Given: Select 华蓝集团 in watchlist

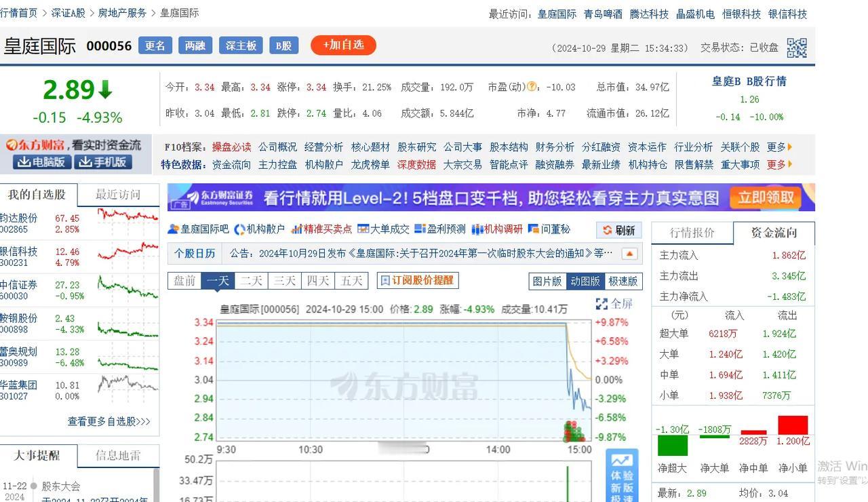Looking at the screenshot, I should point(18,385).
